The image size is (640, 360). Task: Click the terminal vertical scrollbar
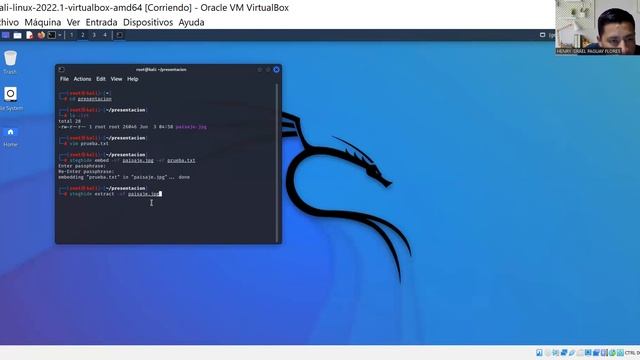pos(277,163)
